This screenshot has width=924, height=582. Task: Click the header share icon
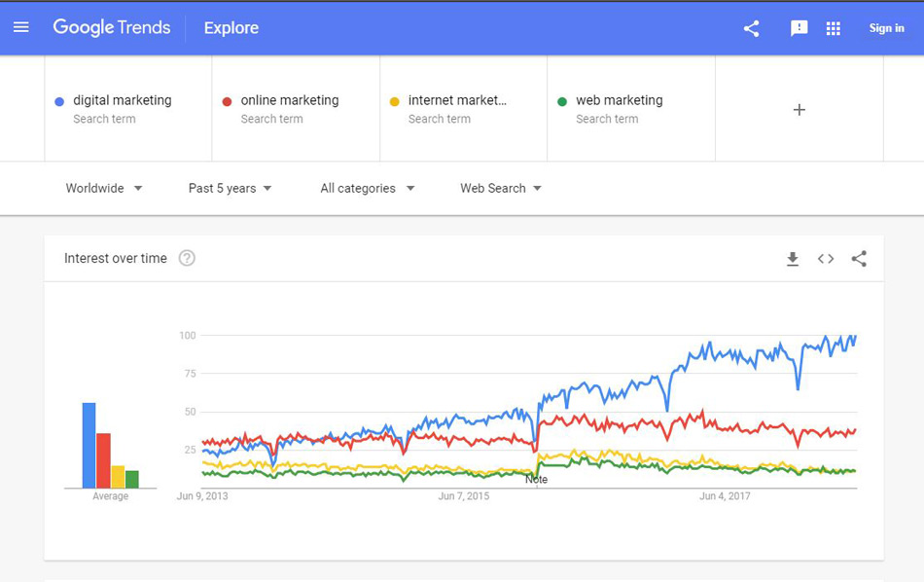(751, 28)
